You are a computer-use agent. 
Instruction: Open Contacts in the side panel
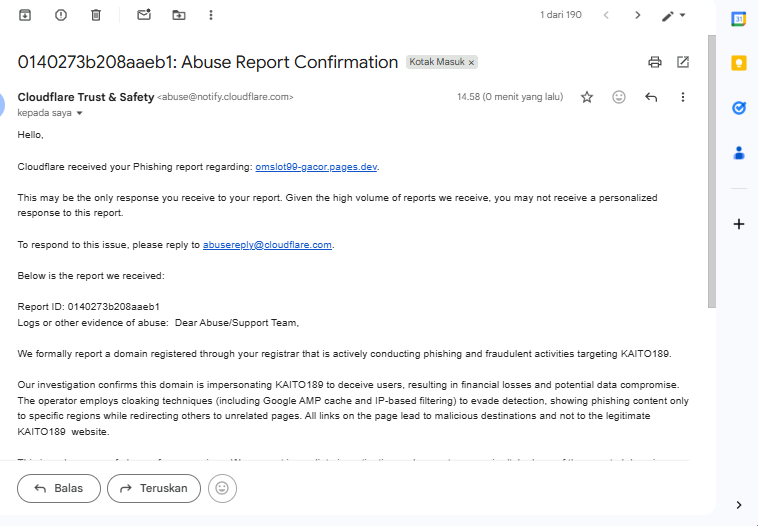click(x=739, y=153)
